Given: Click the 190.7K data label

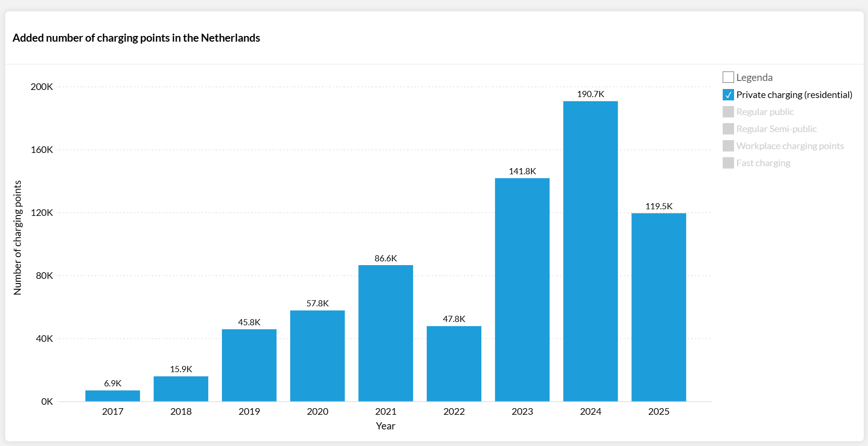Looking at the screenshot, I should pos(590,94).
